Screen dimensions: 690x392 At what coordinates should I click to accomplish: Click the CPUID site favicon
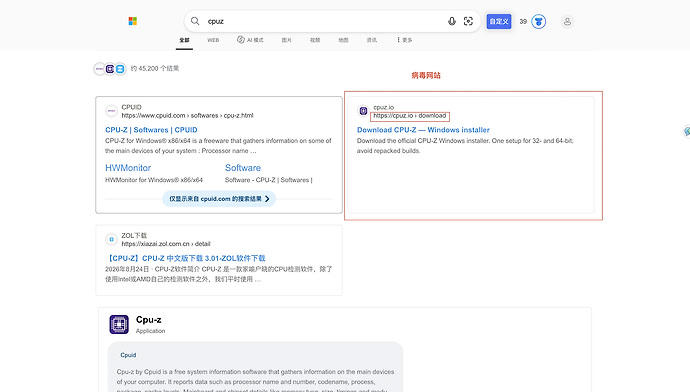[111, 111]
